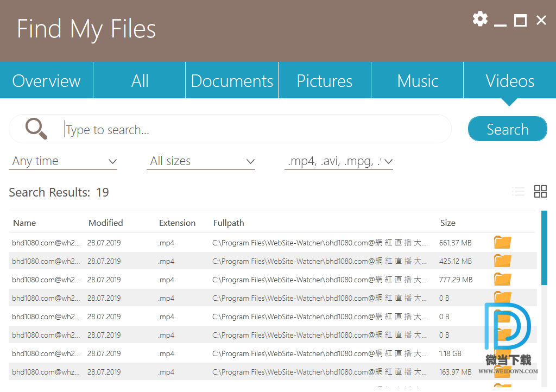Click the results list vertical scrollbar
Viewport: 556px width, 392px height.
[544, 248]
